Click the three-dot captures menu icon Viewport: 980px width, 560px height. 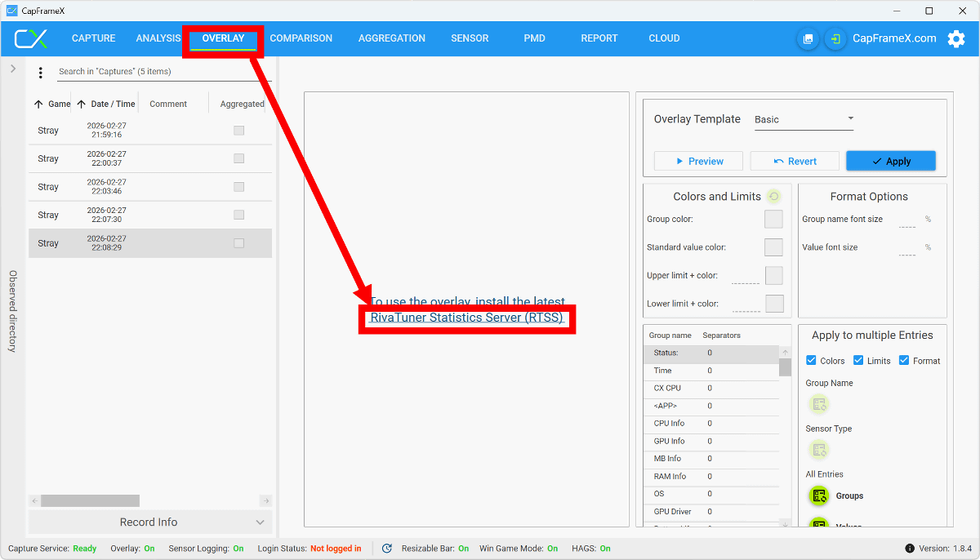point(41,73)
